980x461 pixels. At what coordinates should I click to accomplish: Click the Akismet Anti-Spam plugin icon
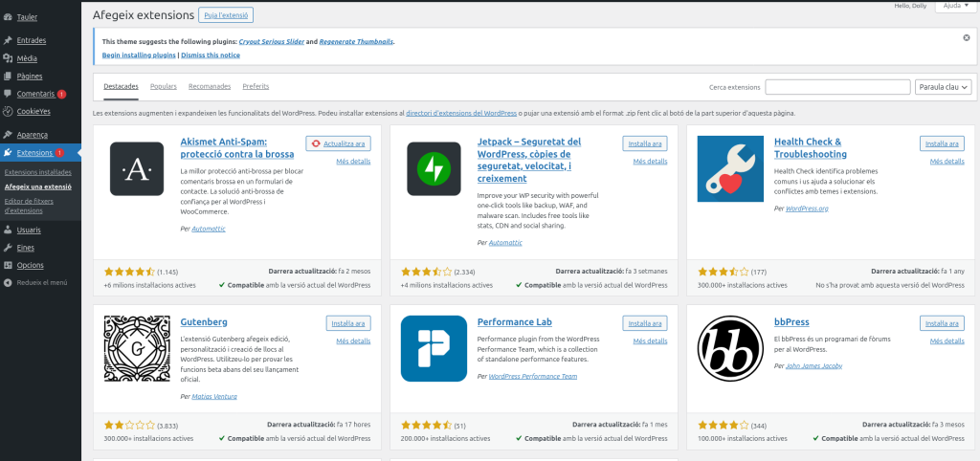(137, 169)
